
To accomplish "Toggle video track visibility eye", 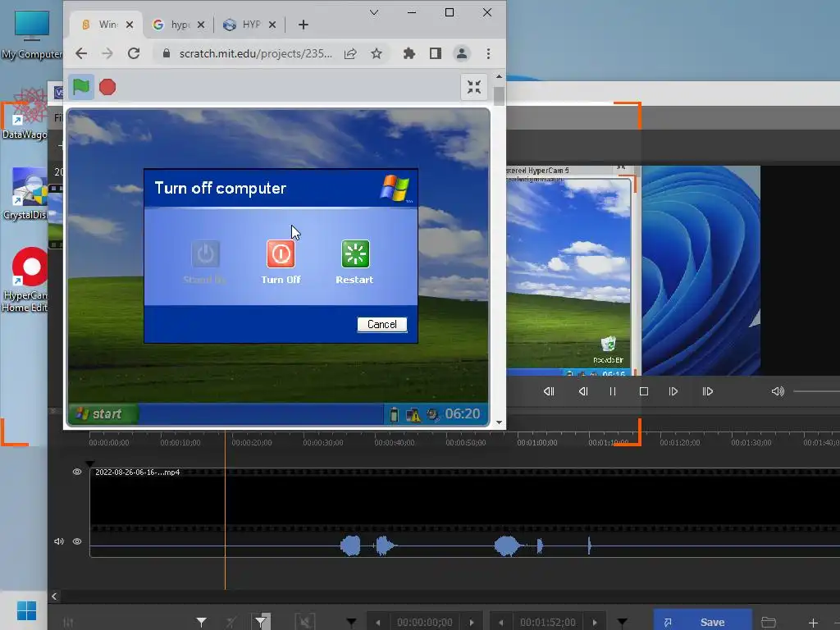I will click(77, 472).
